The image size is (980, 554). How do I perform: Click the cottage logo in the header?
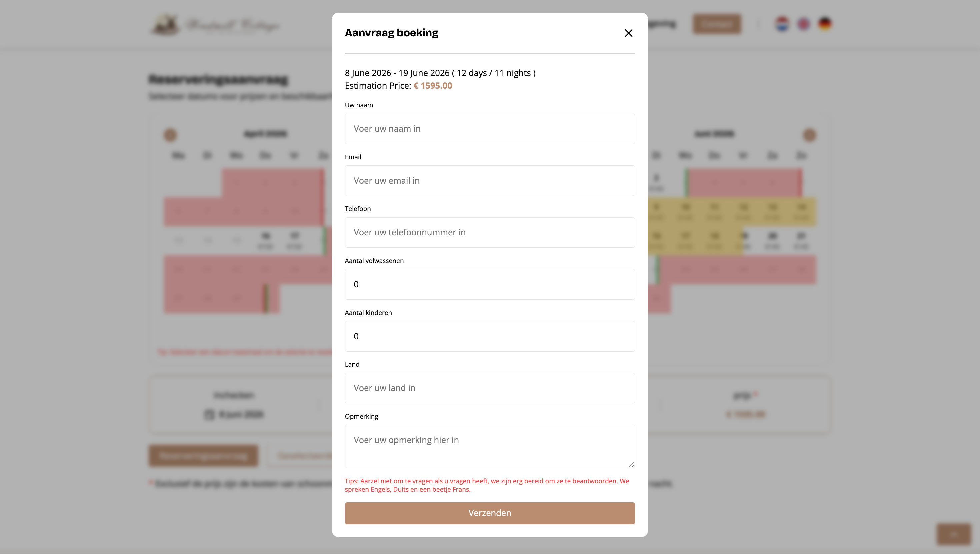click(215, 25)
